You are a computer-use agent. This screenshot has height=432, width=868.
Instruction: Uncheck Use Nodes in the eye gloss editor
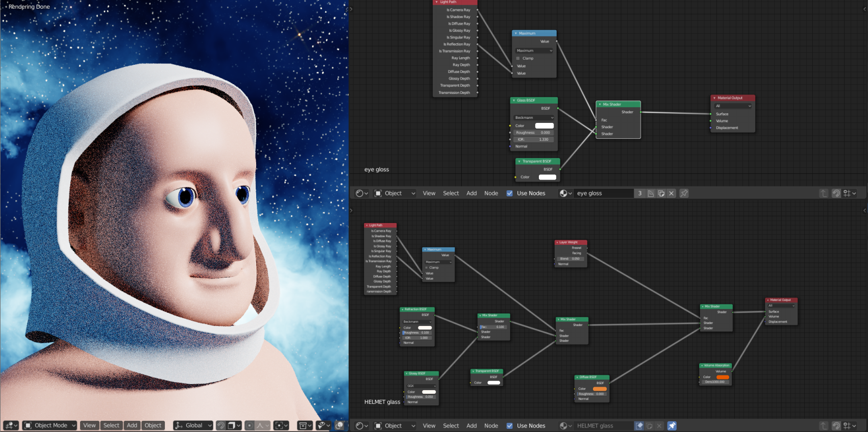509,193
